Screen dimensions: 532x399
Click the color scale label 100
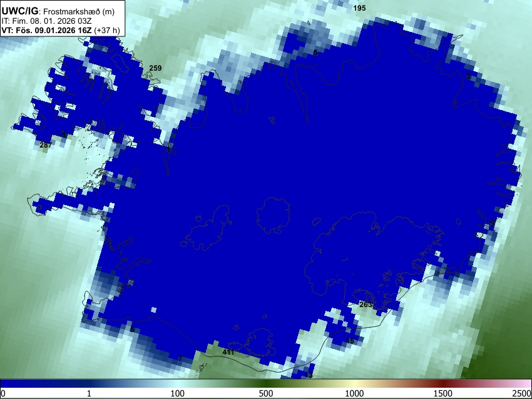click(178, 393)
